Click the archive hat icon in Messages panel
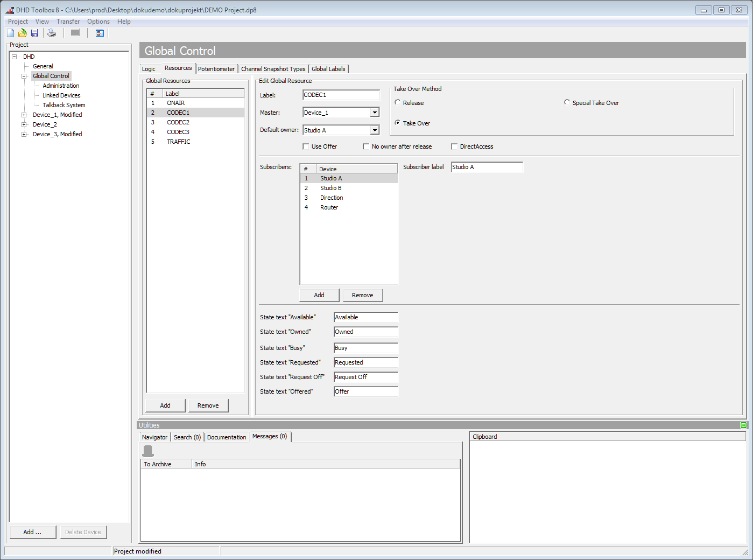 (147, 451)
